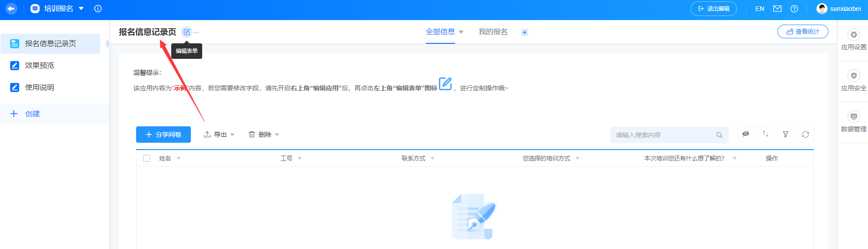
Task: Toggle column visibility eye icon
Action: pyautogui.click(x=745, y=134)
